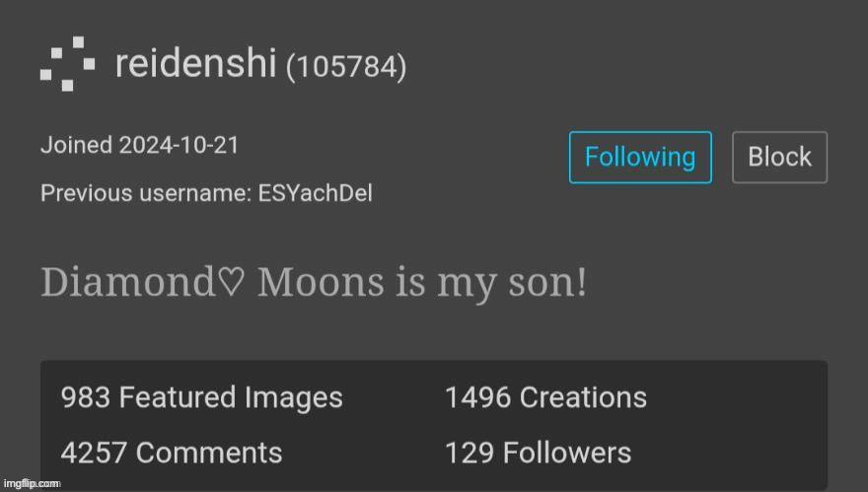Show the 129 Followers list
868x492 pixels.
[x=539, y=453]
